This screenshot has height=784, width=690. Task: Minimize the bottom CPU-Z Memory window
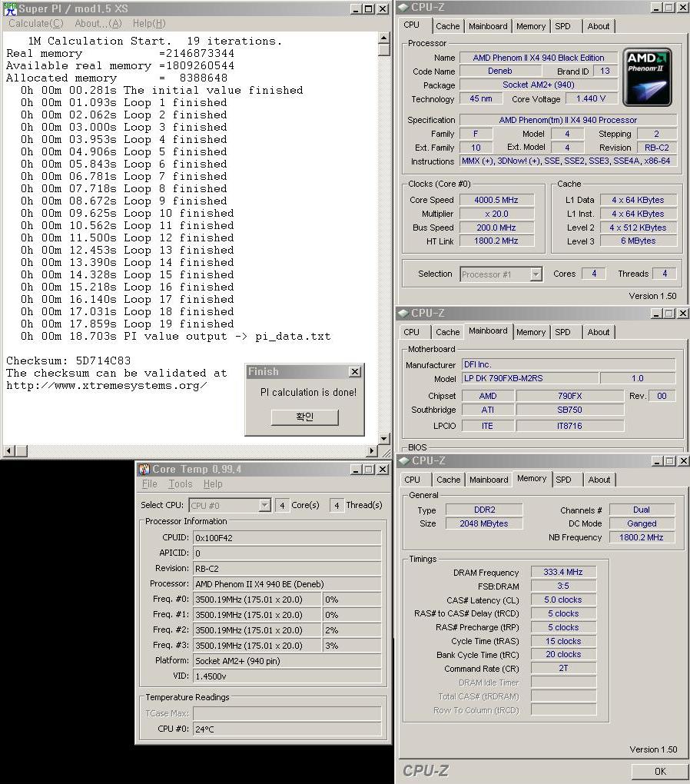coord(656,460)
